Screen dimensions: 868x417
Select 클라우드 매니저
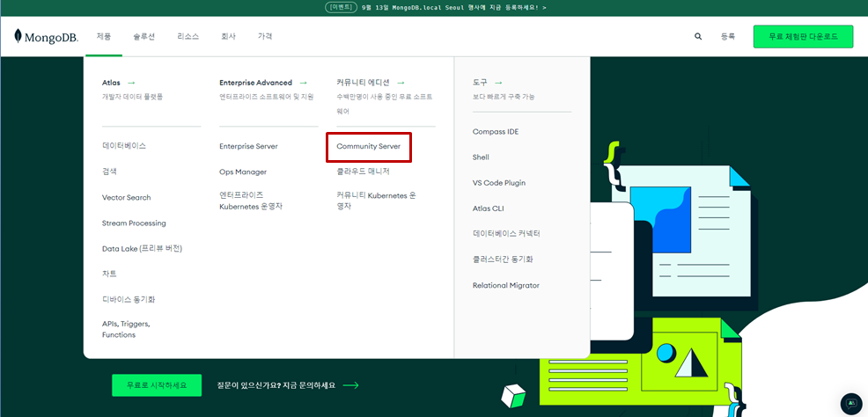pos(364,172)
